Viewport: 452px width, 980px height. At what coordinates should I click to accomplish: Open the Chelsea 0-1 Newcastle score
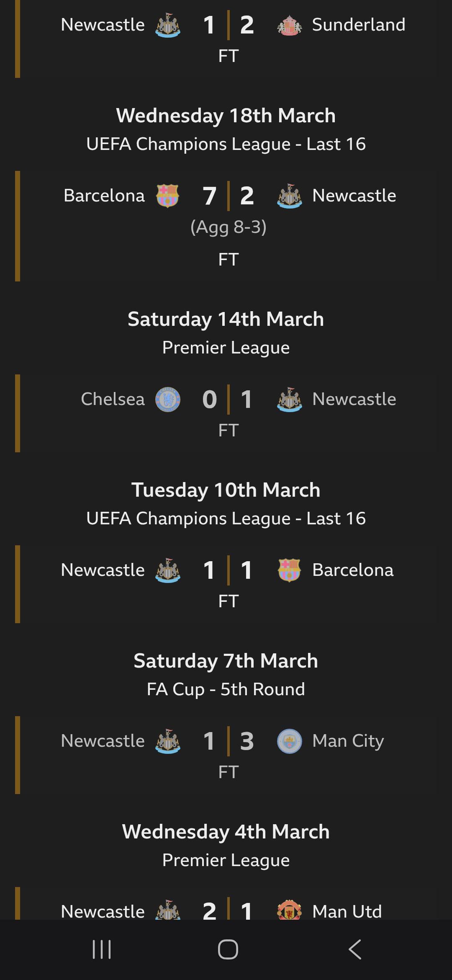(x=228, y=400)
